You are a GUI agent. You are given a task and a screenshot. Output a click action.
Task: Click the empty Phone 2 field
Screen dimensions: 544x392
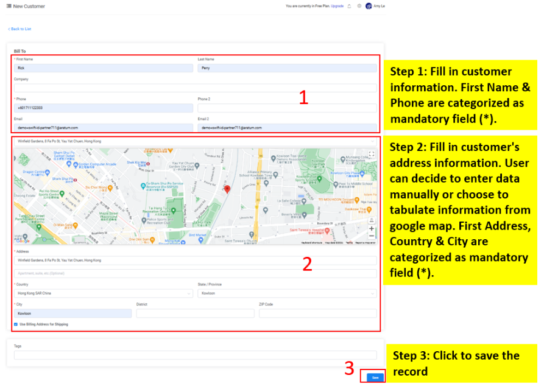tap(288, 108)
